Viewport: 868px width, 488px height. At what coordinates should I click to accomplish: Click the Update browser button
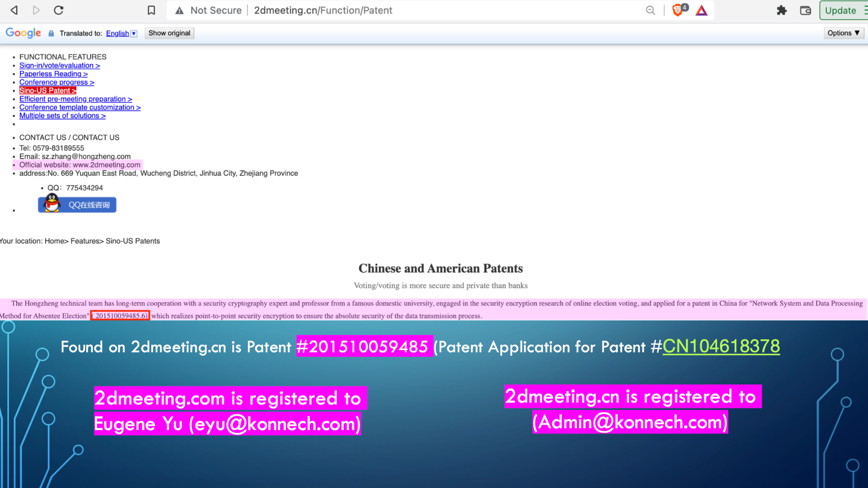pyautogui.click(x=840, y=10)
